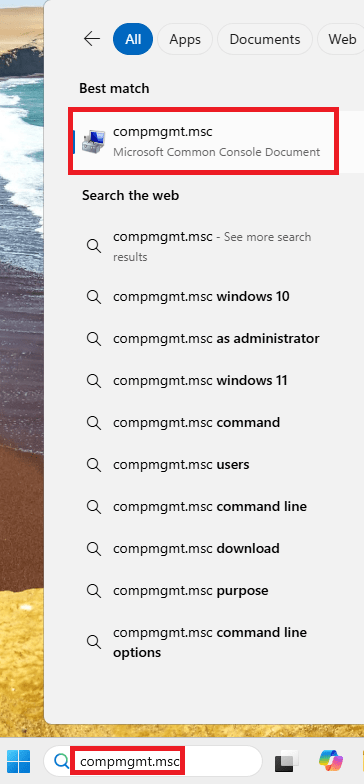
Task: Click magnifier icon beside 'as administrator' suggestion
Action: [94, 338]
